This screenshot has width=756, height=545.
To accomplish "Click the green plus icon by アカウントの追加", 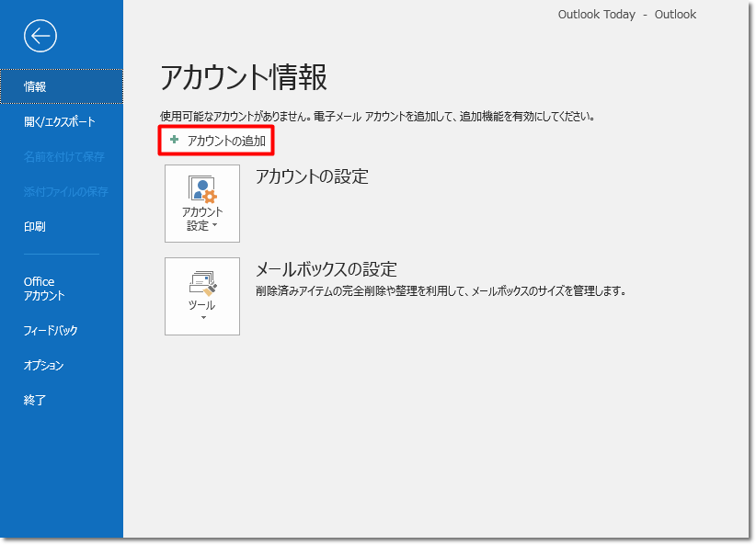I will (175, 140).
